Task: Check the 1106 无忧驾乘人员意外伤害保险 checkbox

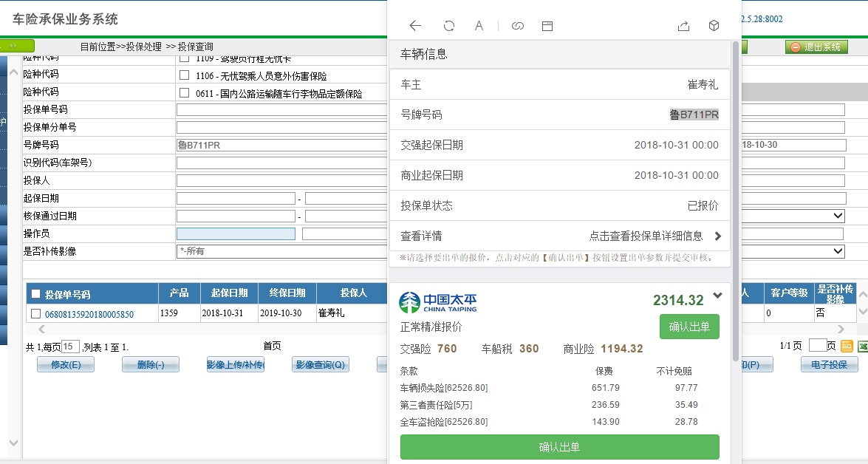Action: coord(185,75)
